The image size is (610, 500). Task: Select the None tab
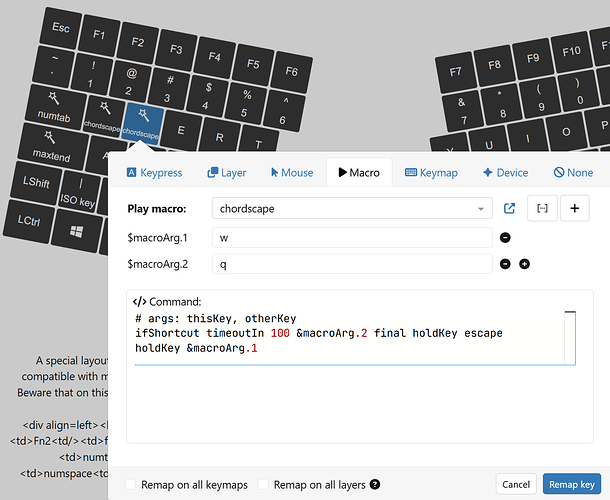click(x=572, y=172)
